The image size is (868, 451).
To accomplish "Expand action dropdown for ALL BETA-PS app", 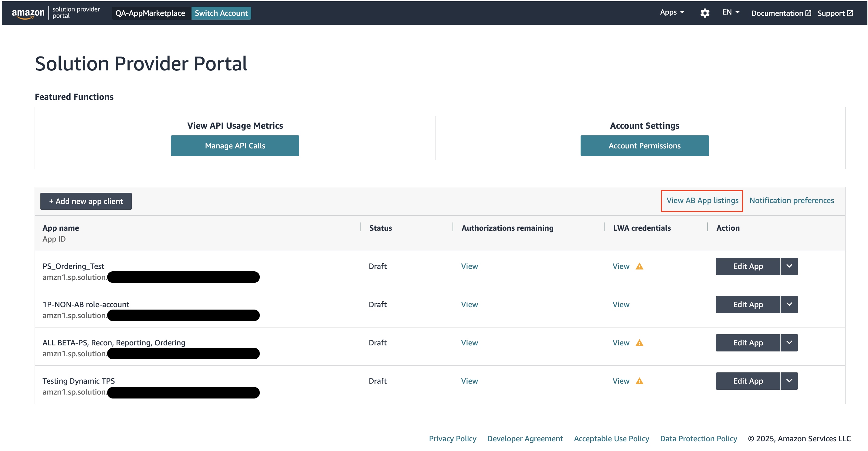I will click(789, 343).
